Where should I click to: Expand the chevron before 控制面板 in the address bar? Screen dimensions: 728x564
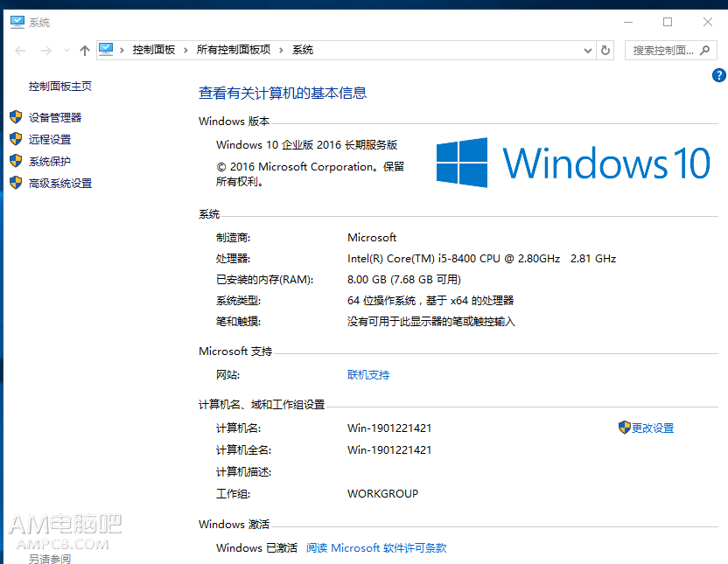(122, 50)
